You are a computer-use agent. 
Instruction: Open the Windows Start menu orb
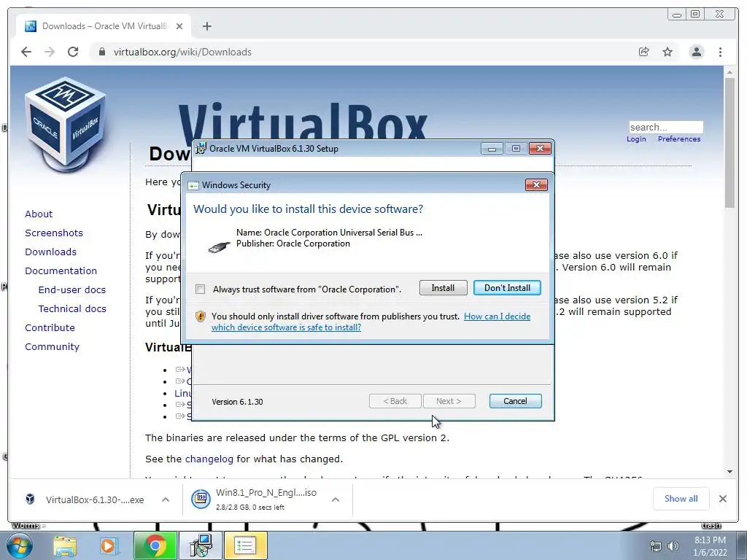[x=20, y=545]
